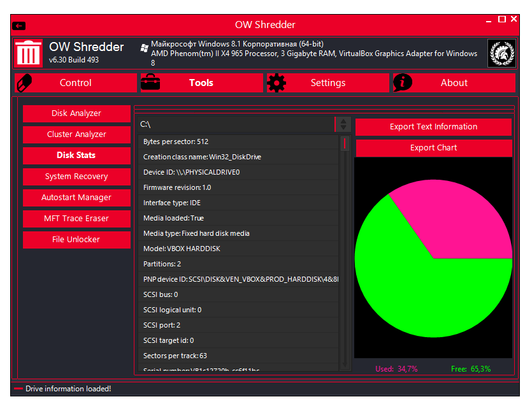Click the drive selector up/down arrows
The height and width of the screenshot is (420, 532).
point(343,124)
